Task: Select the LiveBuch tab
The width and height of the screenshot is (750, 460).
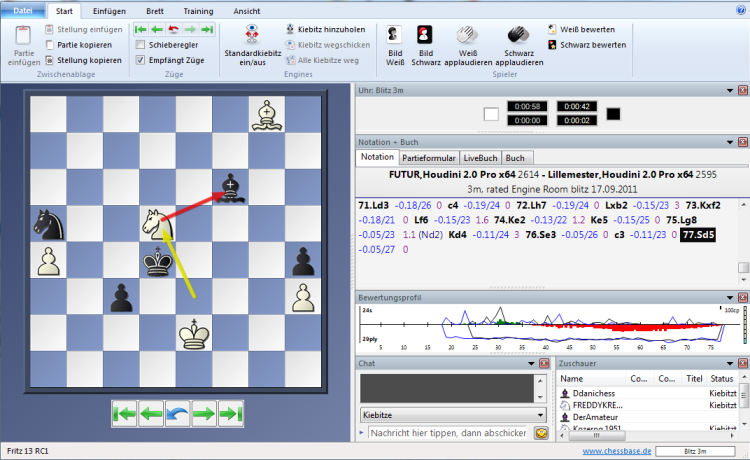Action: click(480, 158)
